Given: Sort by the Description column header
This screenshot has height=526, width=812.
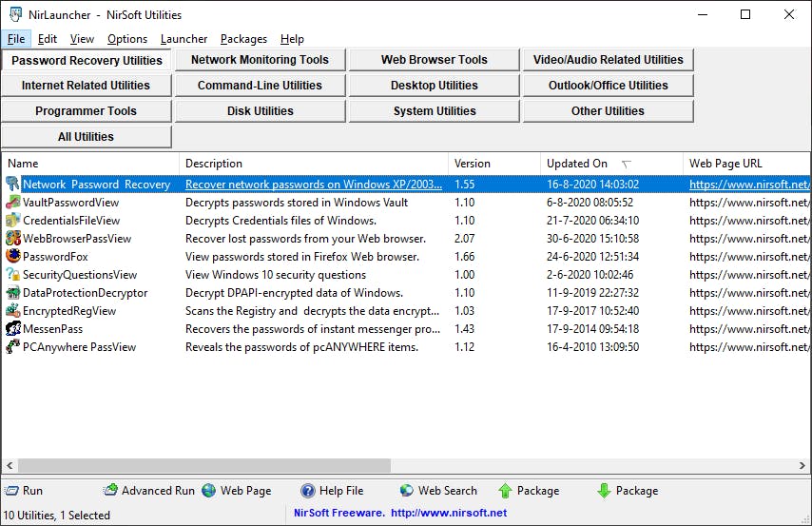Looking at the screenshot, I should pyautogui.click(x=314, y=164).
